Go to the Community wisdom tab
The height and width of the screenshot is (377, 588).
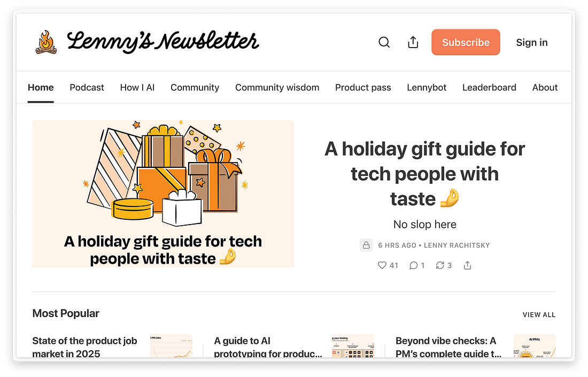click(277, 87)
